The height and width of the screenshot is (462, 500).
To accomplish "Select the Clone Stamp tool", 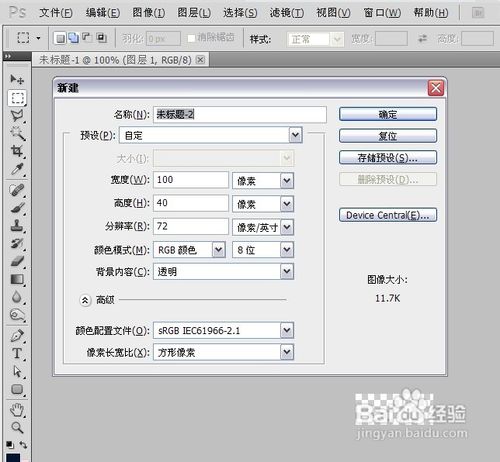I will (x=17, y=226).
